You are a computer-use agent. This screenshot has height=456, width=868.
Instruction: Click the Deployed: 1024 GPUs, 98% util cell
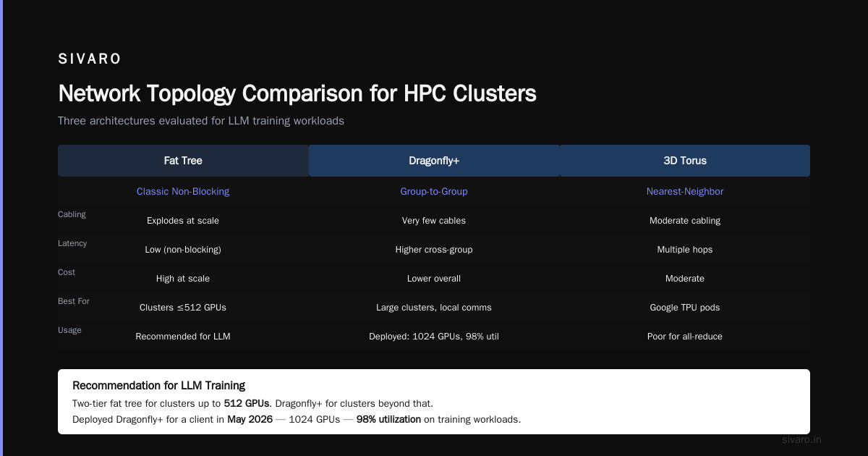coord(434,337)
